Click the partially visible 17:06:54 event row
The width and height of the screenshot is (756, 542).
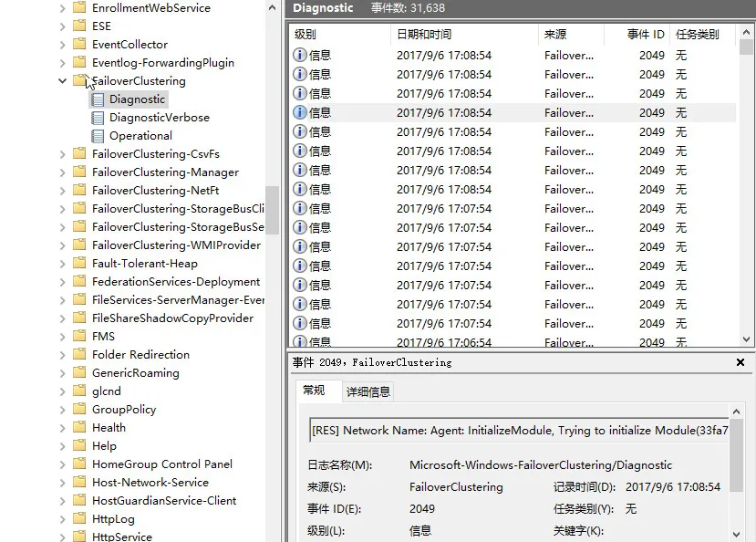point(512,342)
